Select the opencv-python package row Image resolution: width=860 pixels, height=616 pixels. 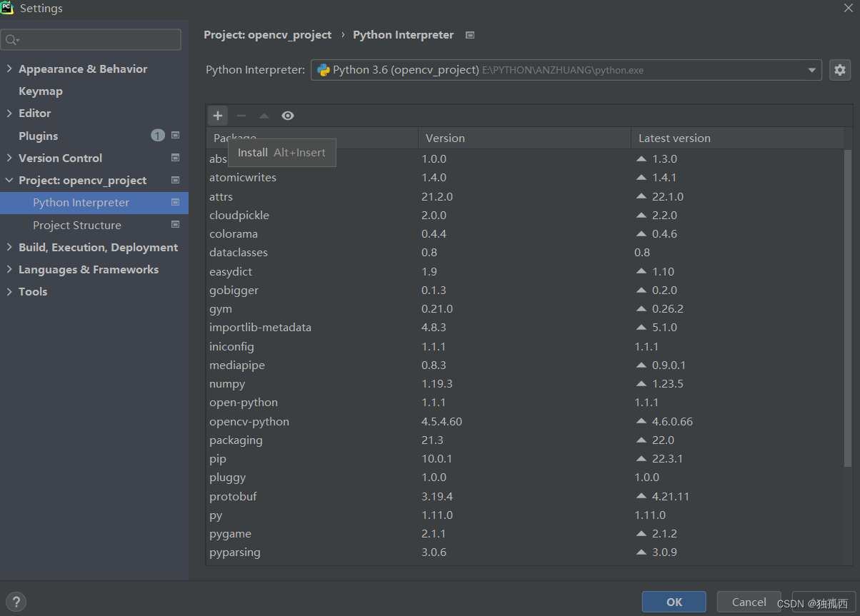coord(525,421)
